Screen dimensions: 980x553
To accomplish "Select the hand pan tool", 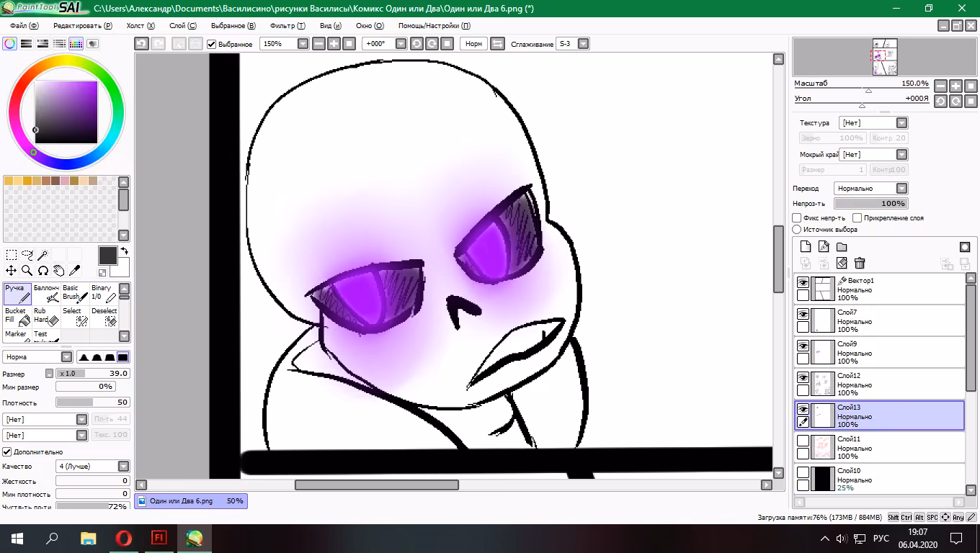I will coord(58,271).
